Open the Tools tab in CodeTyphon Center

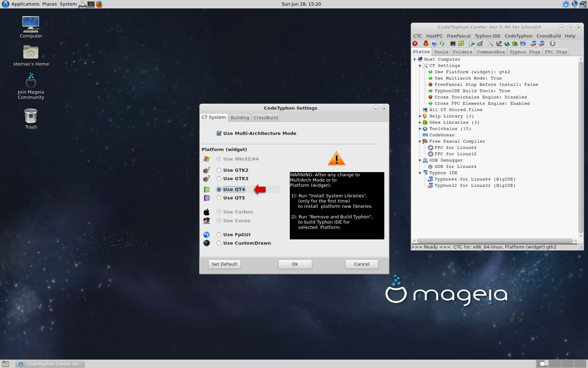[x=441, y=52]
